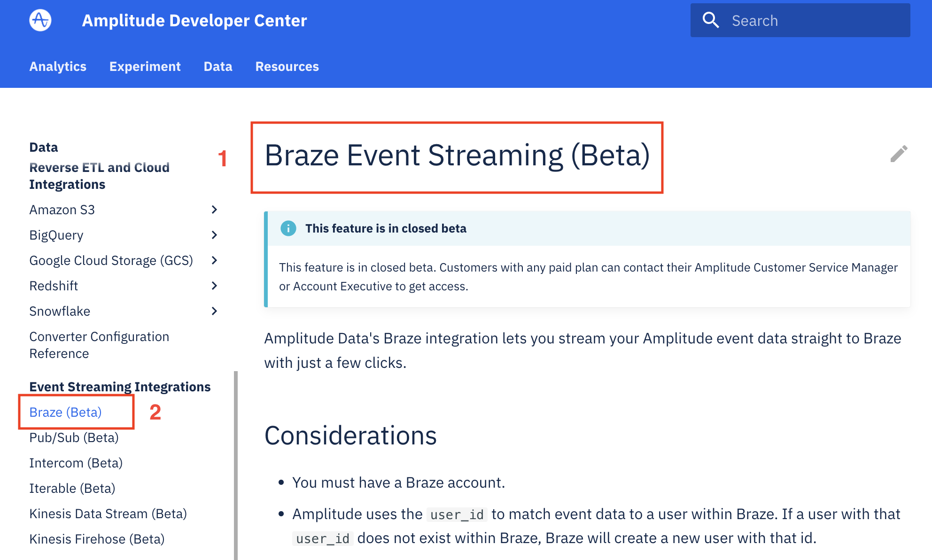Click the search magnifier icon

[x=710, y=20]
